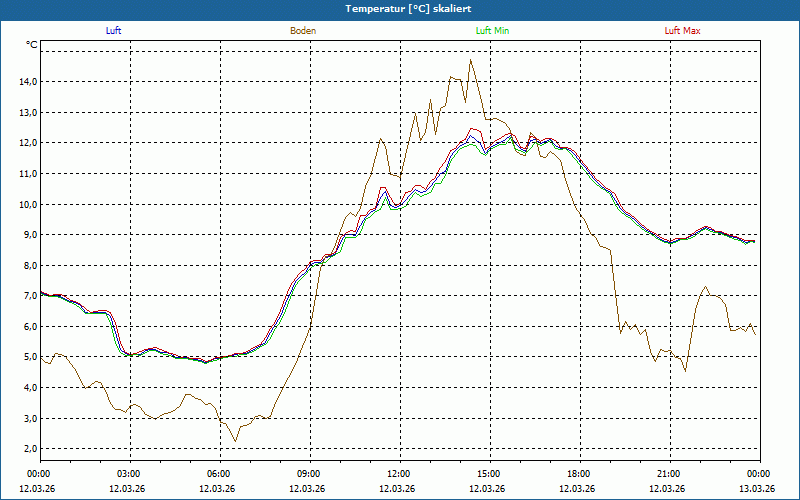Pick the 03:00 time axis label
This screenshot has width=800, height=500.
(x=128, y=474)
